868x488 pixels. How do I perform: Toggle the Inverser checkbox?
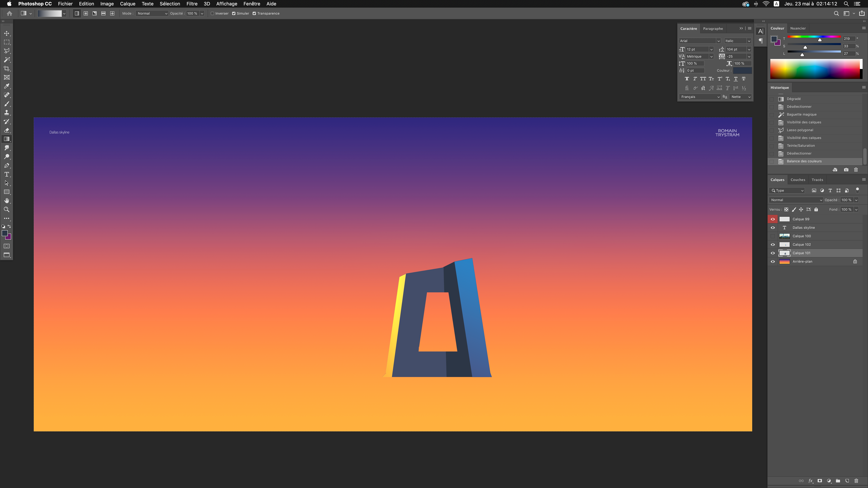(x=213, y=14)
